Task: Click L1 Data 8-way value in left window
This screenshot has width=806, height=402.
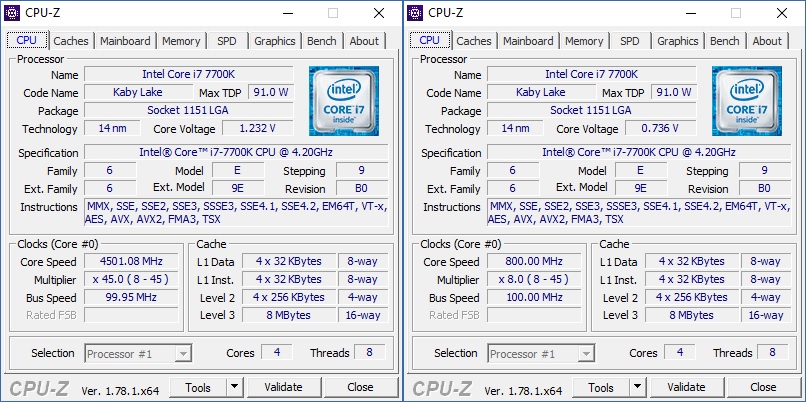Action: (362, 261)
